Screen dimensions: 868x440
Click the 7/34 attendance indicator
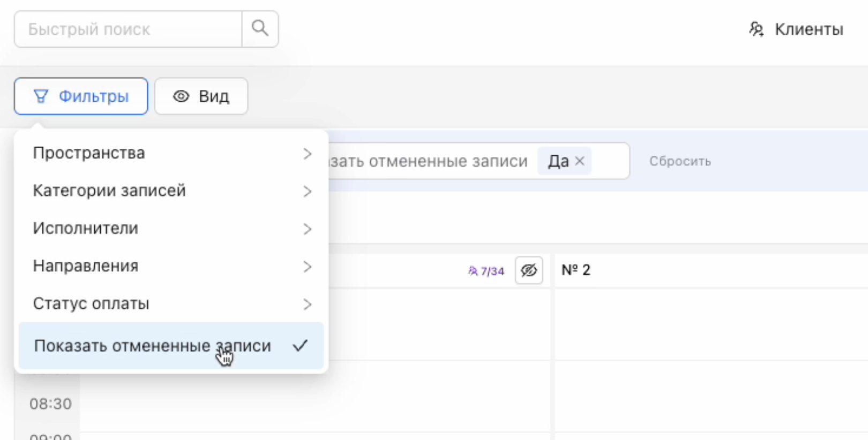tap(487, 271)
